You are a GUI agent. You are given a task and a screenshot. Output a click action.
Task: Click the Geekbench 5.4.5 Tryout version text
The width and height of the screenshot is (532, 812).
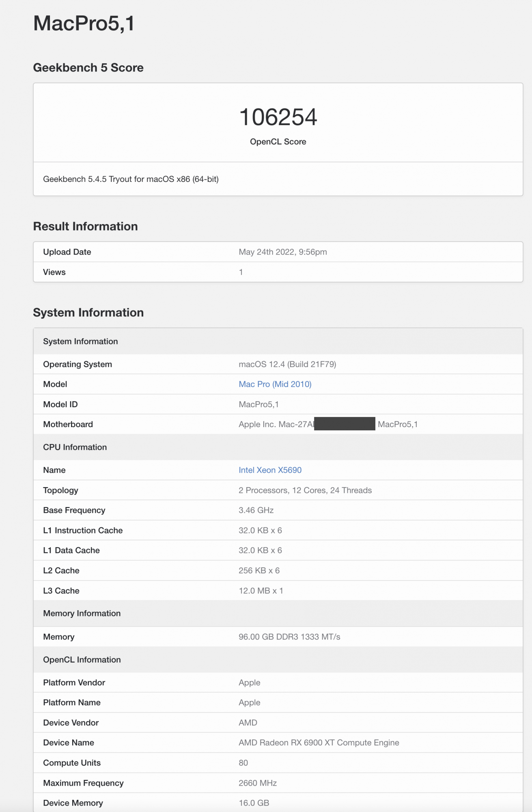click(131, 179)
